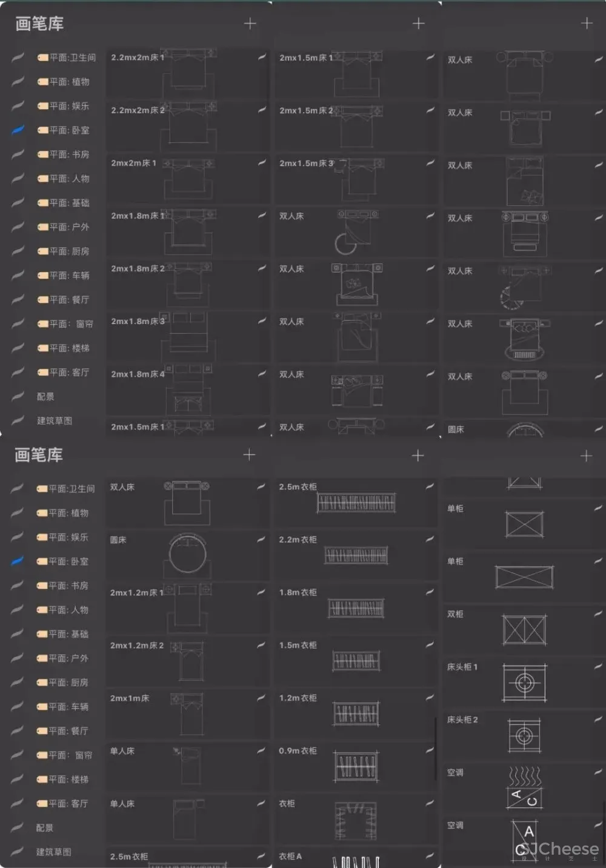This screenshot has height=868, width=606.
Task: Open 平面: 客厅 set in lower brush library
Action: pos(68,803)
